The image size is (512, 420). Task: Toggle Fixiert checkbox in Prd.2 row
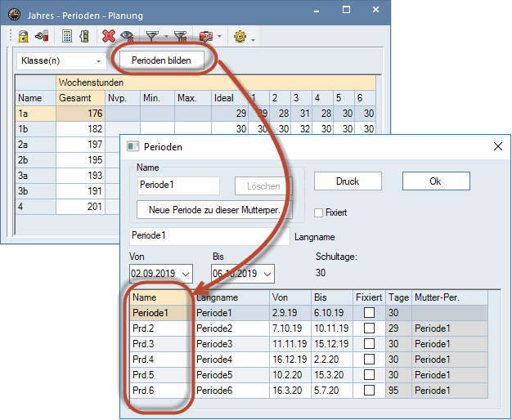(369, 328)
